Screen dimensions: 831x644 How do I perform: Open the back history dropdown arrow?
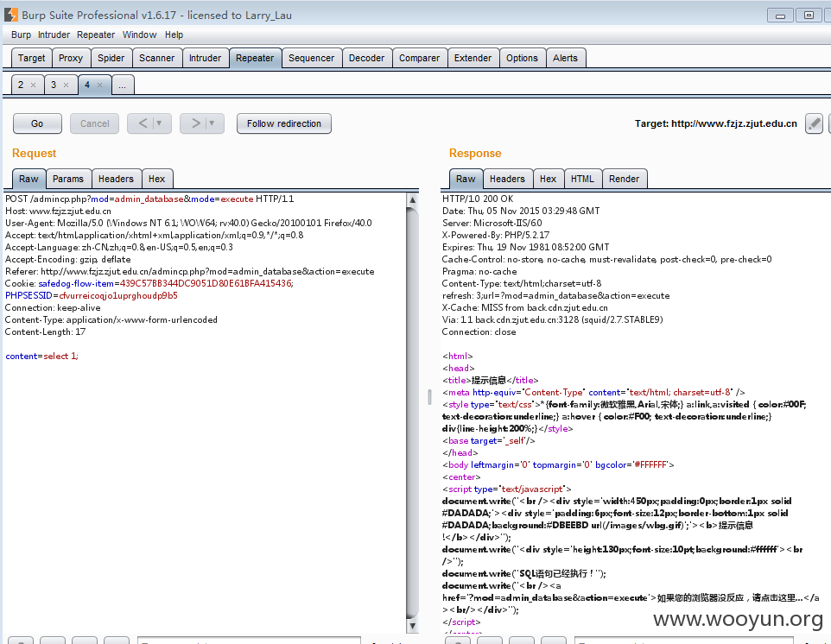click(159, 123)
